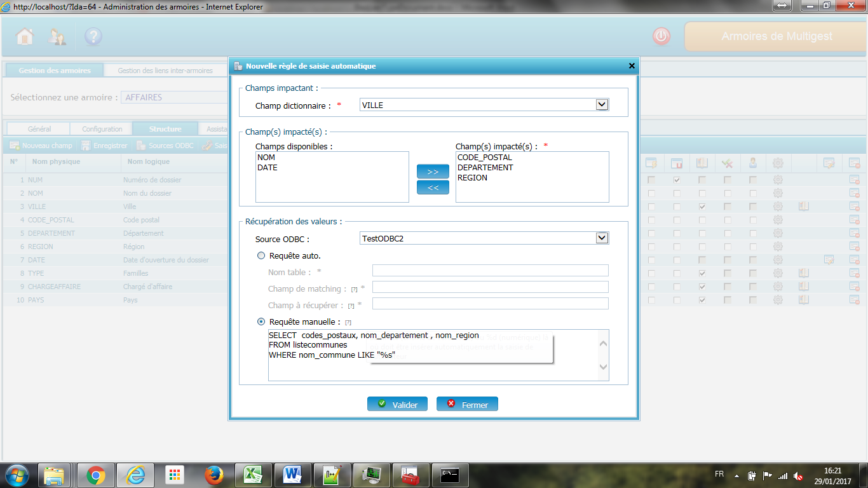This screenshot has width=868, height=488.
Task: Toggle the checked checkbox in NUM row
Action: point(677,180)
